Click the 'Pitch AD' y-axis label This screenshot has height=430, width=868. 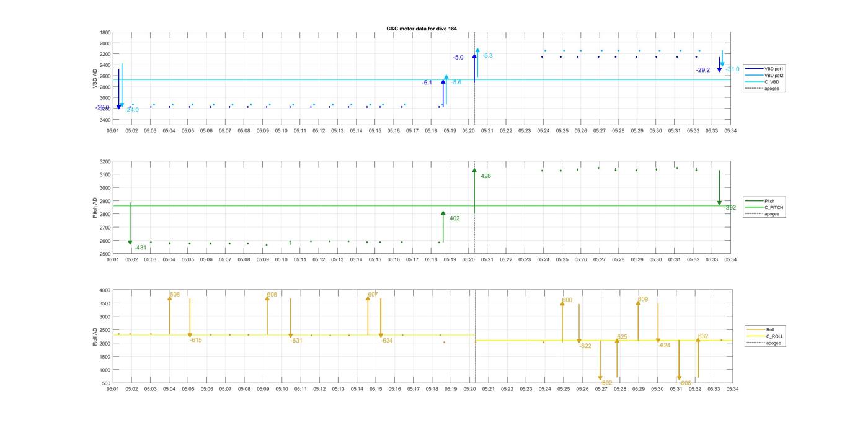(x=95, y=208)
